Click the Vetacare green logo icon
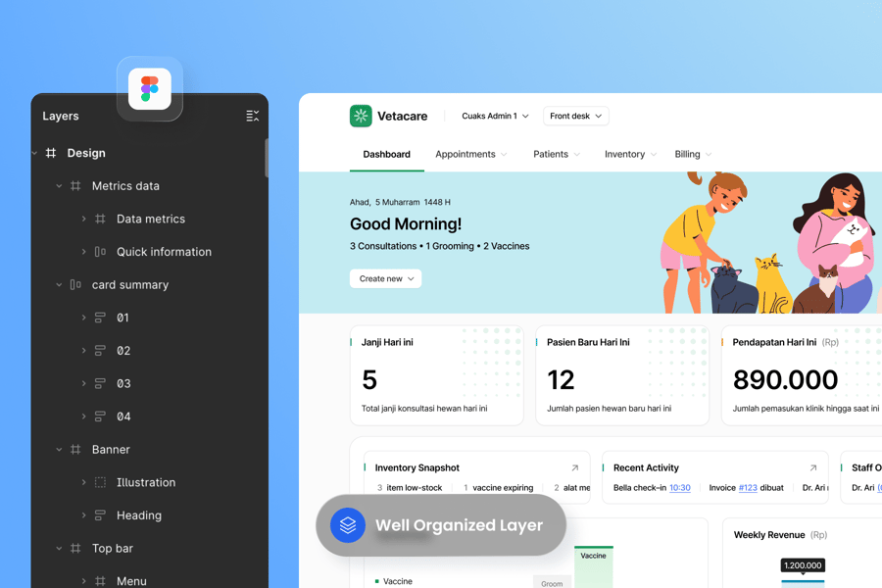The height and width of the screenshot is (588, 882). (361, 116)
